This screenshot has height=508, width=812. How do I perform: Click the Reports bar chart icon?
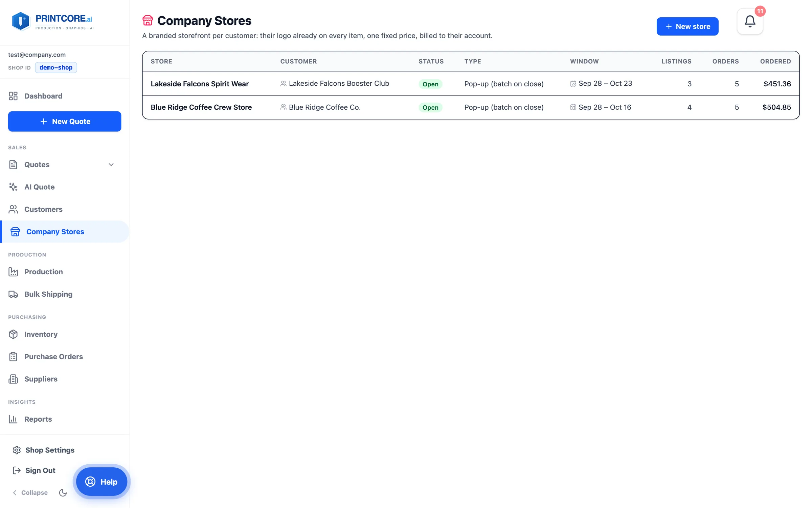click(x=13, y=419)
